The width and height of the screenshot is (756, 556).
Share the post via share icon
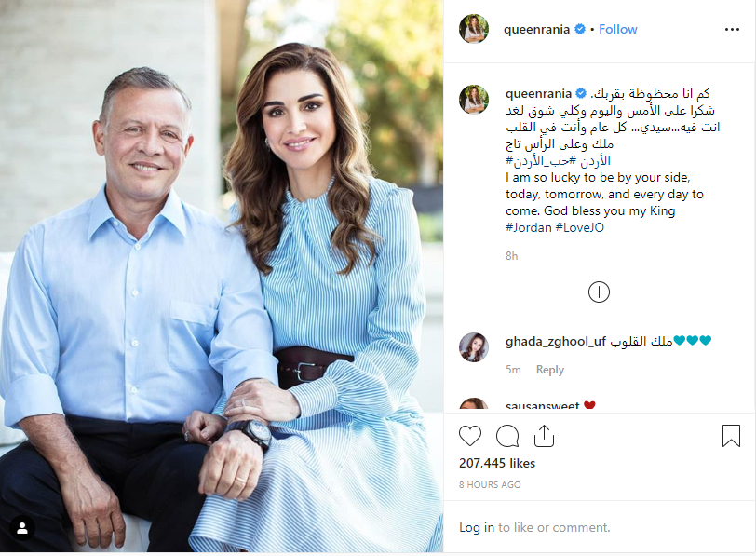544,436
